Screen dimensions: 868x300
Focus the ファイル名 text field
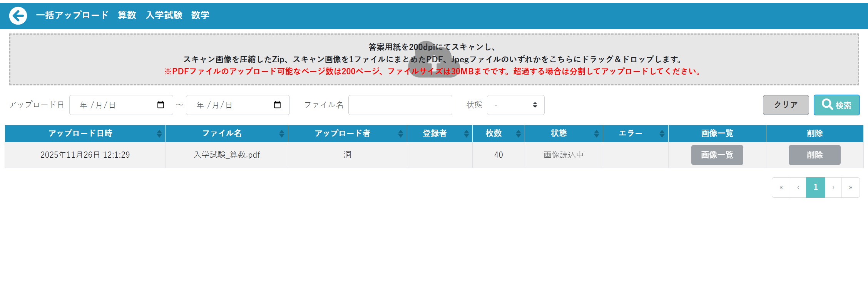tap(400, 105)
